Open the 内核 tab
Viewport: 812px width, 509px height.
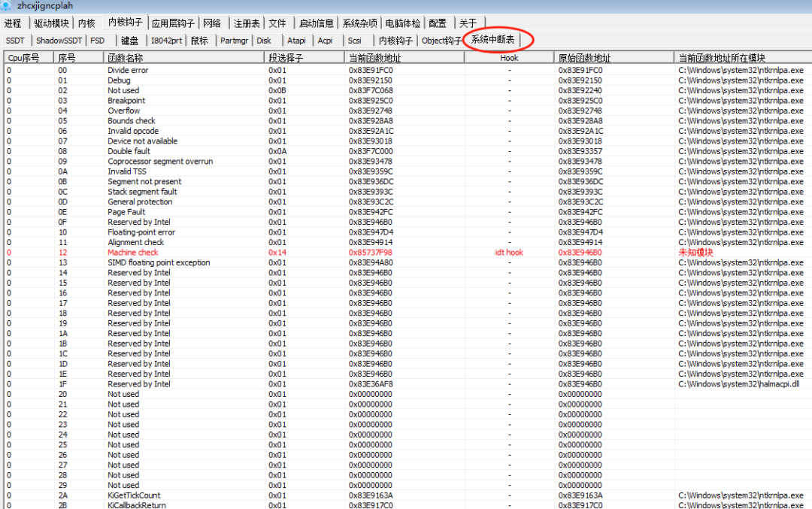(x=86, y=23)
